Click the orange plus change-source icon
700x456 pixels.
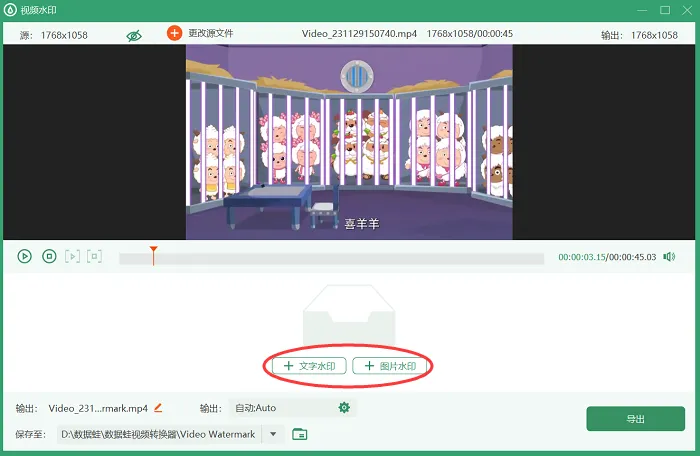tap(174, 33)
